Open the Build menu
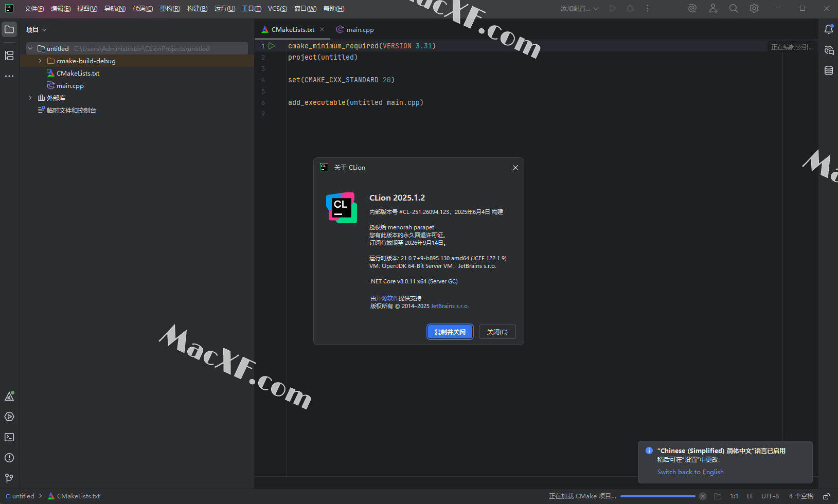The height and width of the screenshot is (504, 838). click(197, 8)
